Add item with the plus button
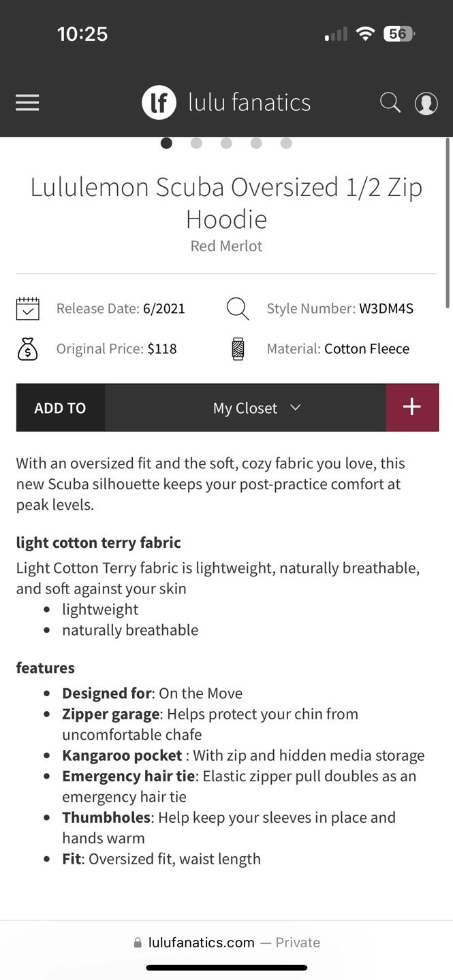Image resolution: width=453 pixels, height=980 pixels. [x=412, y=408]
